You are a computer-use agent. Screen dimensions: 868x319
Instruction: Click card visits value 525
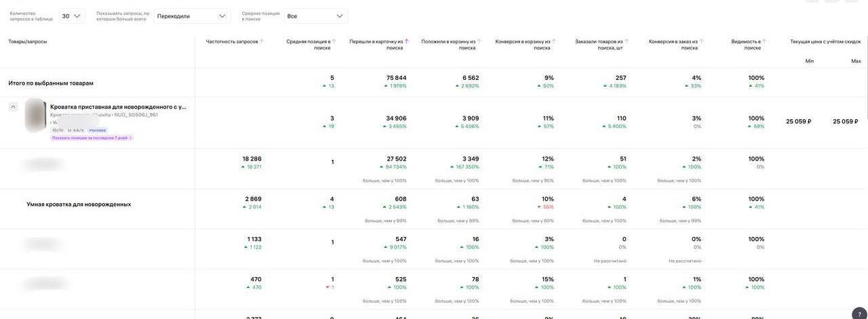click(x=401, y=280)
